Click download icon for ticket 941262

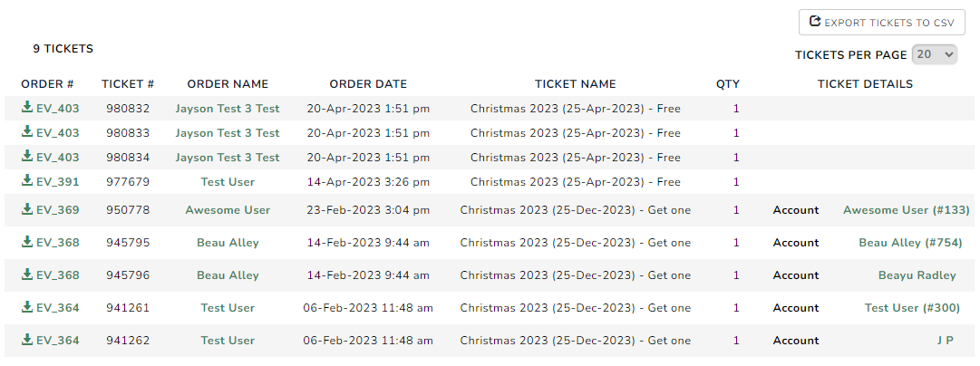pyautogui.click(x=27, y=339)
